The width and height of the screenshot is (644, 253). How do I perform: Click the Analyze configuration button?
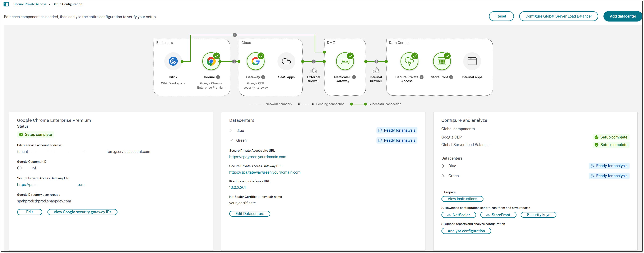pyautogui.click(x=466, y=231)
